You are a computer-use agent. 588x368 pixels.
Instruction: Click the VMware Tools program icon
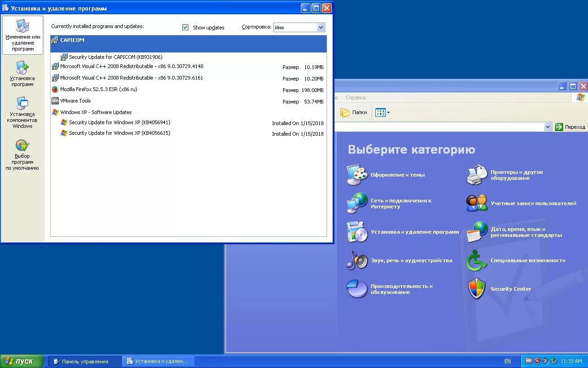tap(55, 101)
